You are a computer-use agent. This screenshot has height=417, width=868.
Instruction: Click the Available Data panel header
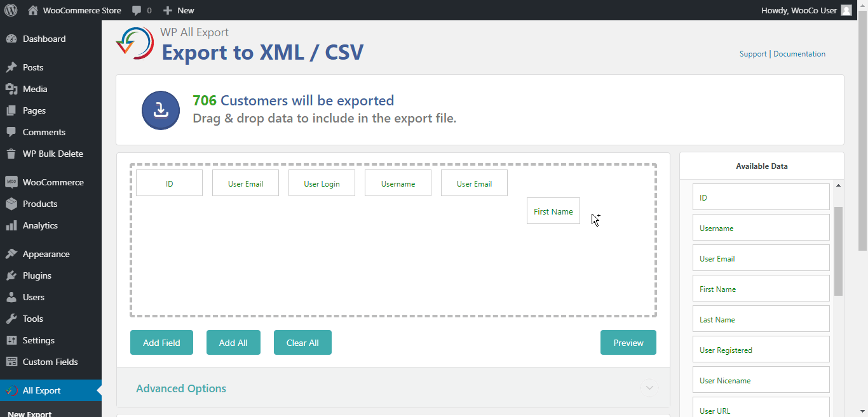point(762,166)
